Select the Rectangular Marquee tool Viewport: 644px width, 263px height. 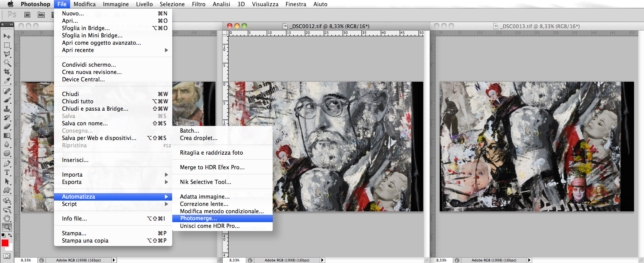click(x=7, y=45)
